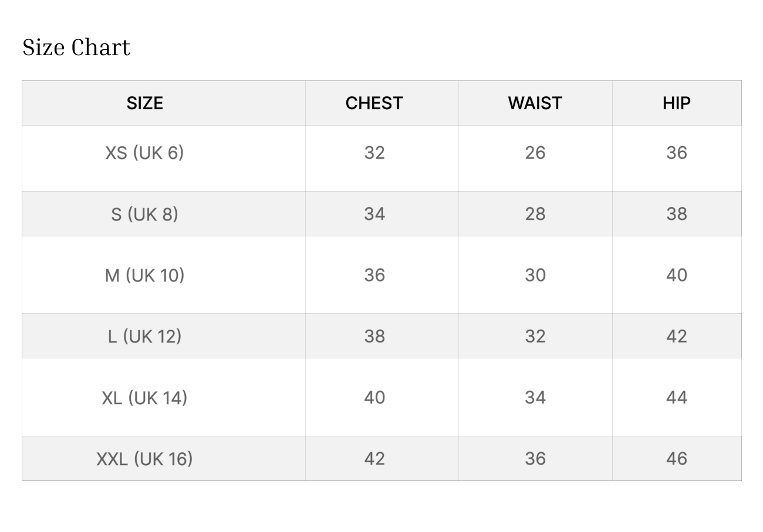Select the HIP column header

[676, 103]
